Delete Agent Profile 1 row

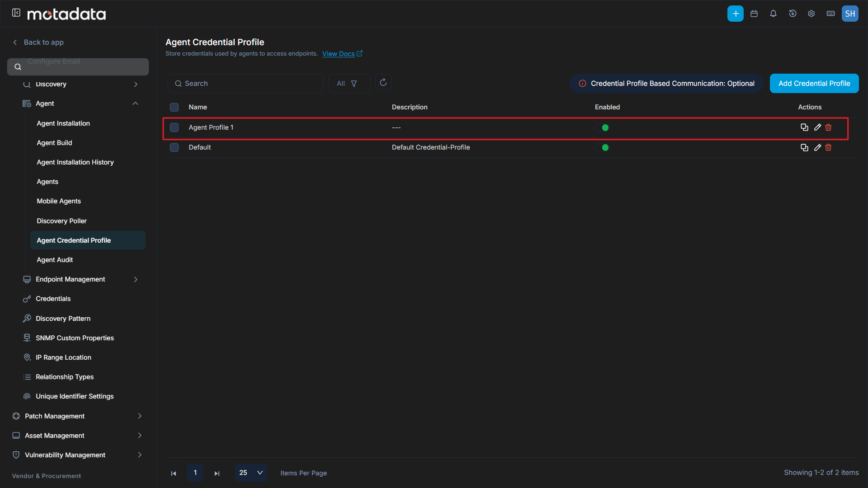[828, 127]
